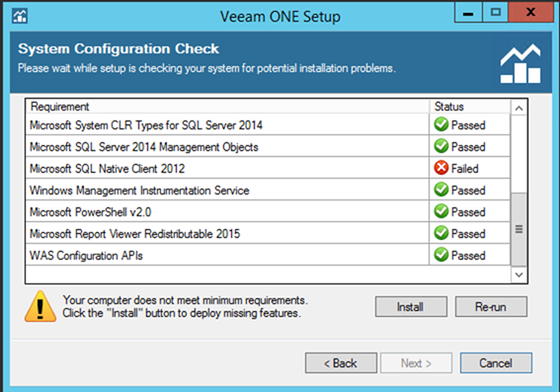Click green check icon for WMI Service row
The image size is (560, 392).
[441, 190]
